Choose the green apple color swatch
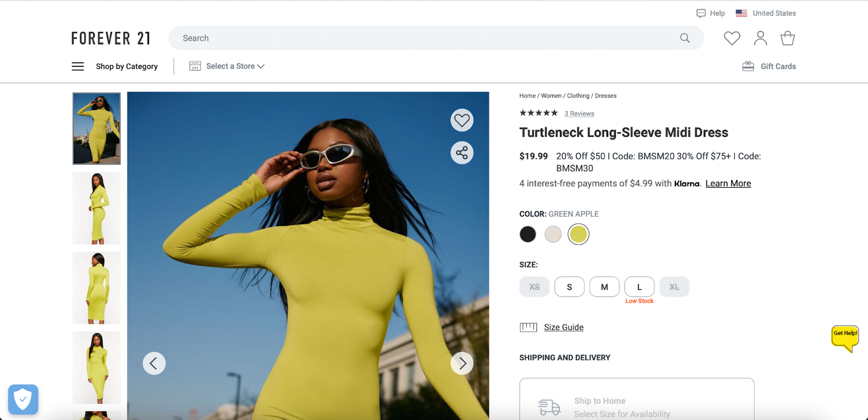This screenshot has height=420, width=868. pos(578,234)
